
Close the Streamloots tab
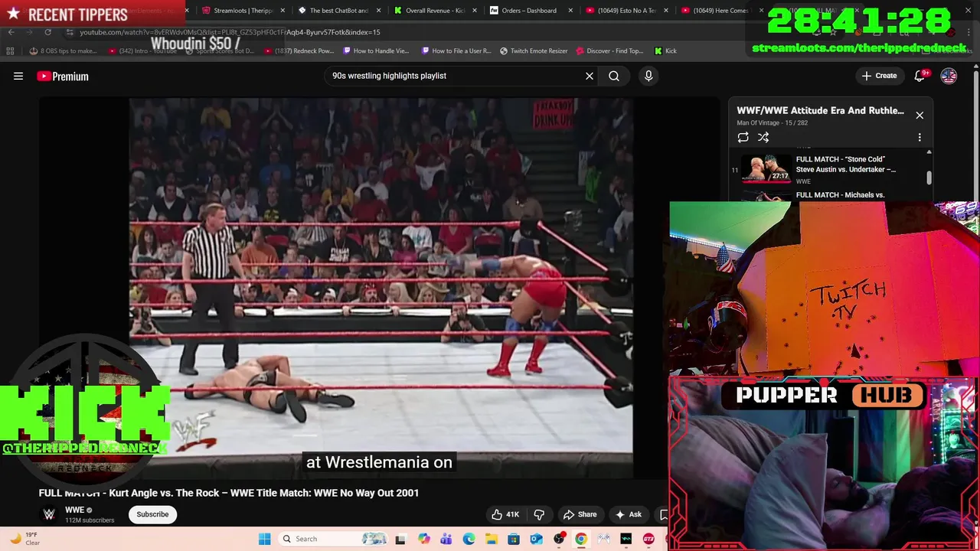(283, 11)
